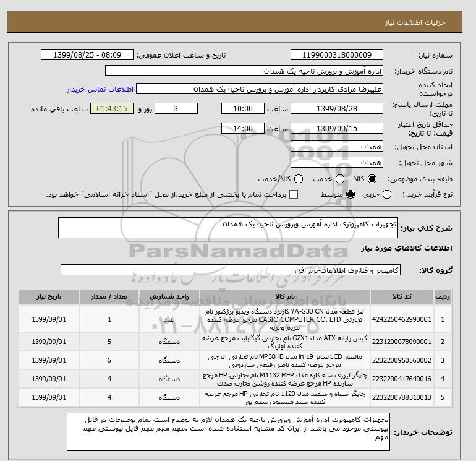Screen dimensions: 476x461
Task: Click the buyer organization name field
Action: click(244, 71)
